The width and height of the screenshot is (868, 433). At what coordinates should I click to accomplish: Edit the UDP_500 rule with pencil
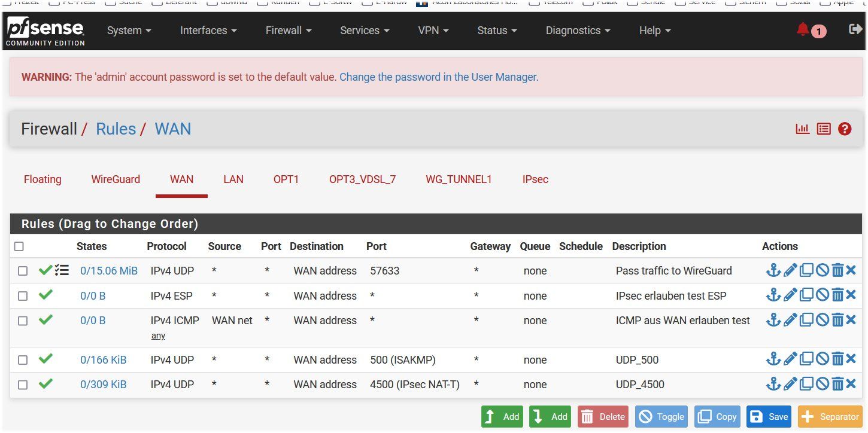790,359
